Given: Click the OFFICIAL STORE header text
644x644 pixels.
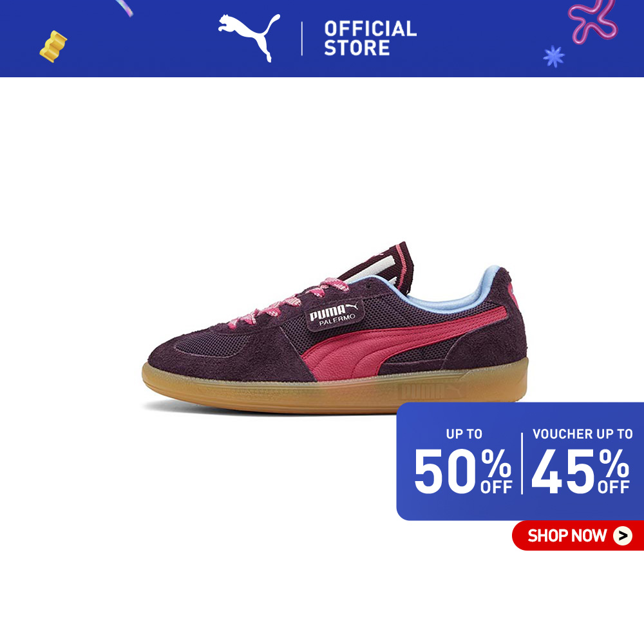Looking at the screenshot, I should (370, 38).
